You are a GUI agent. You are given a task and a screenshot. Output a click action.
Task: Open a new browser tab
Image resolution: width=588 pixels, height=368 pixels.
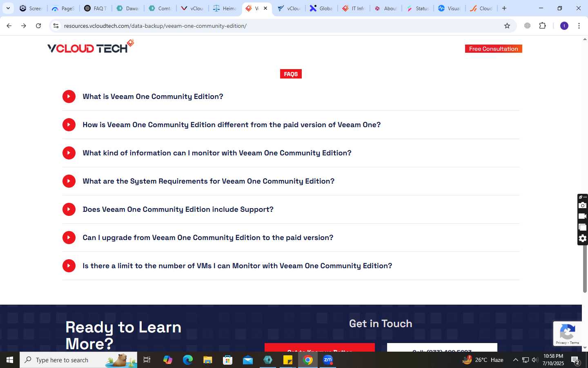click(504, 8)
